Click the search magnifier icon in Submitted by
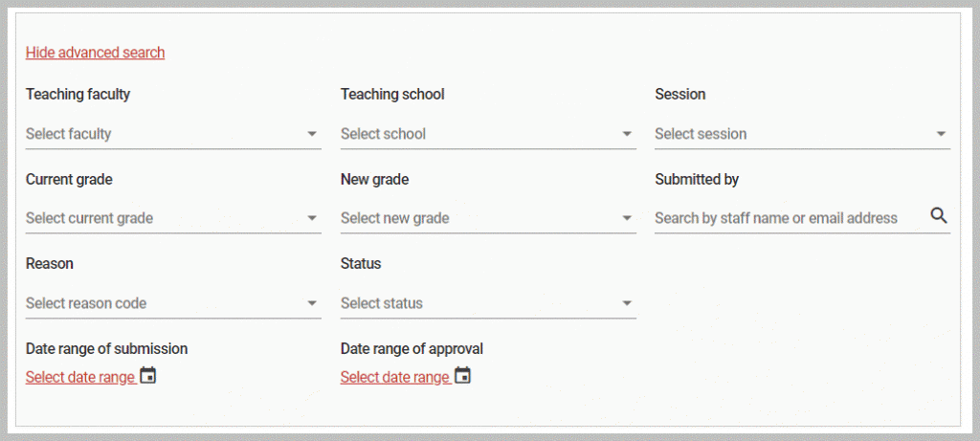 pyautogui.click(x=939, y=216)
